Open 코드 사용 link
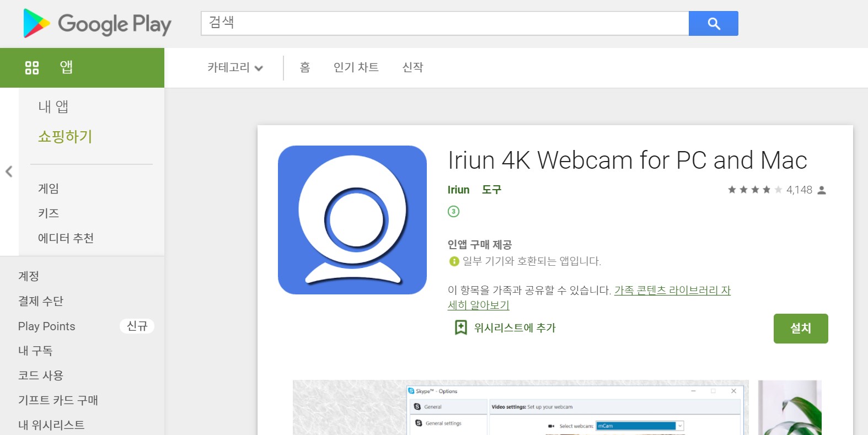868x435 pixels. click(x=41, y=375)
